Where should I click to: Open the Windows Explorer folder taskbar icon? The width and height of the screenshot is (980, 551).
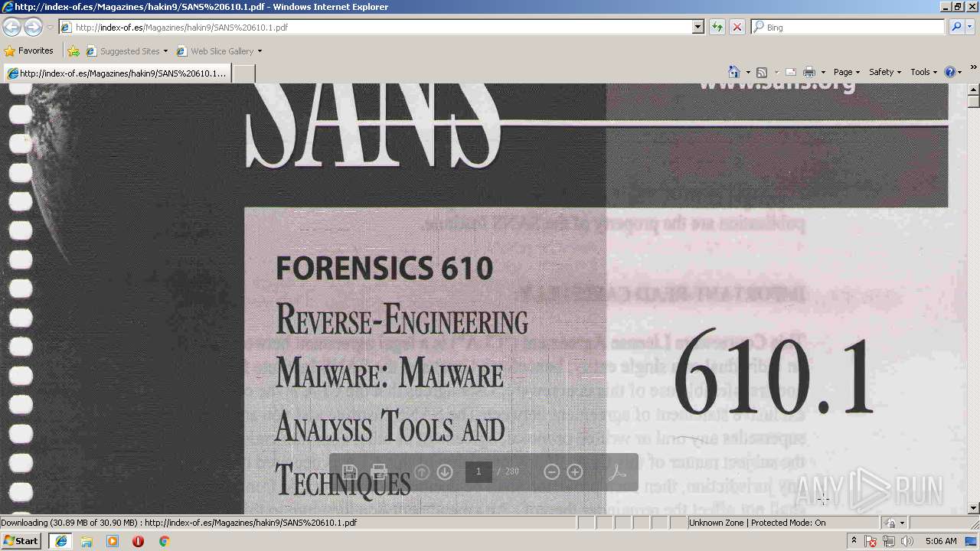[x=87, y=541]
